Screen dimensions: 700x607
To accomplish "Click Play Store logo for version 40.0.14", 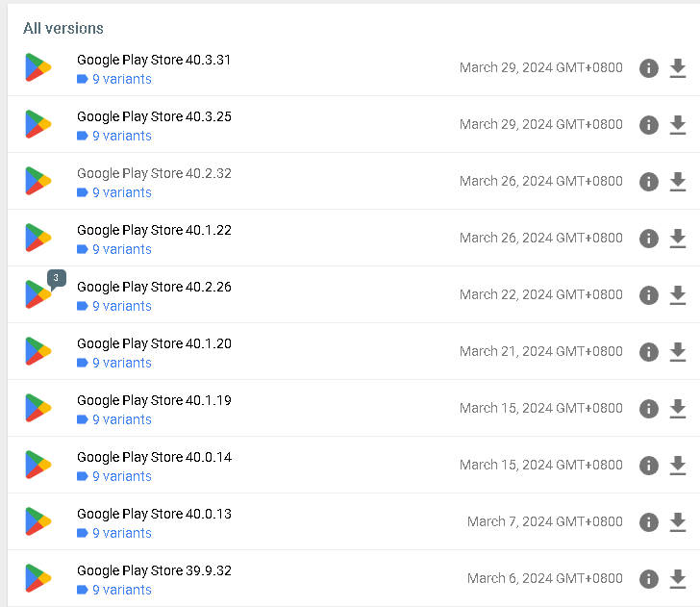I will click(x=37, y=465).
